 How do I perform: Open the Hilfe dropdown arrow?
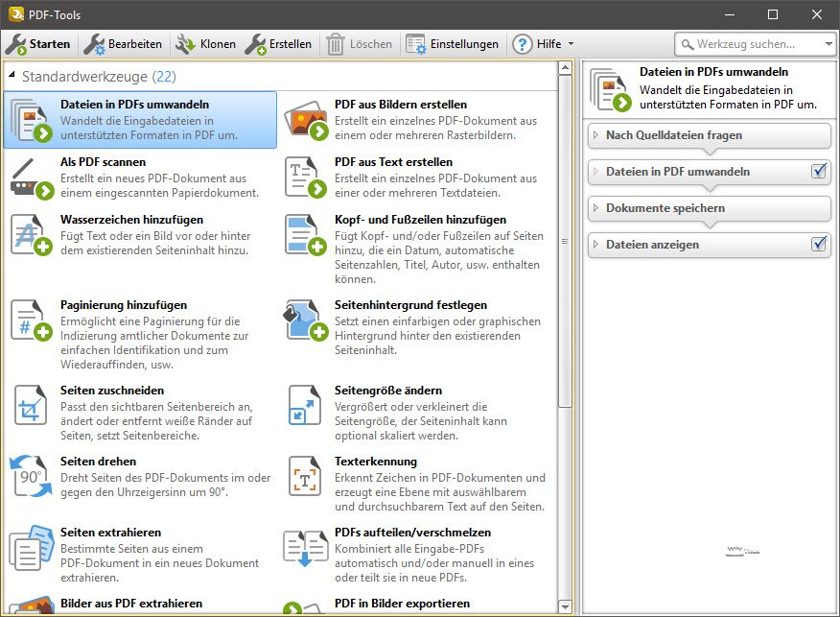571,44
